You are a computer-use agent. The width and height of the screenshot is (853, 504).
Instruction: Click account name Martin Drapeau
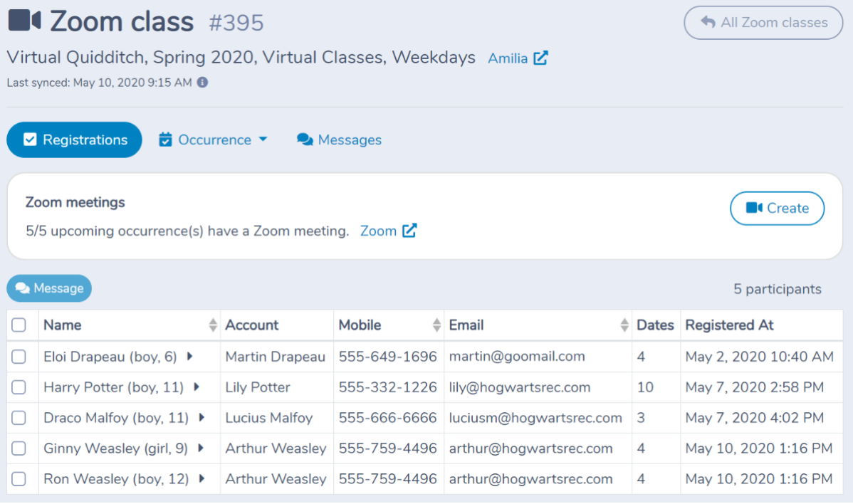[x=276, y=357]
